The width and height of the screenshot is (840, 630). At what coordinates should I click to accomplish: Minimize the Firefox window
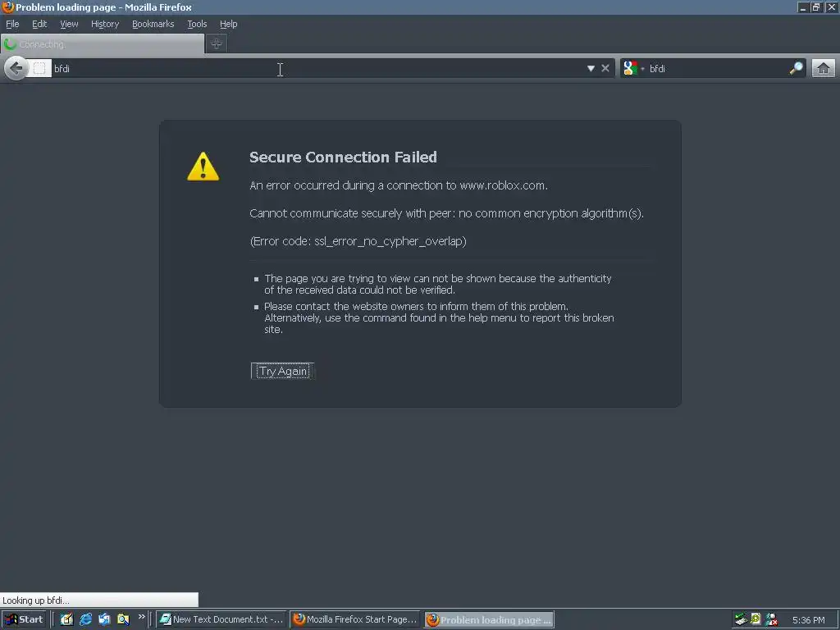click(802, 7)
